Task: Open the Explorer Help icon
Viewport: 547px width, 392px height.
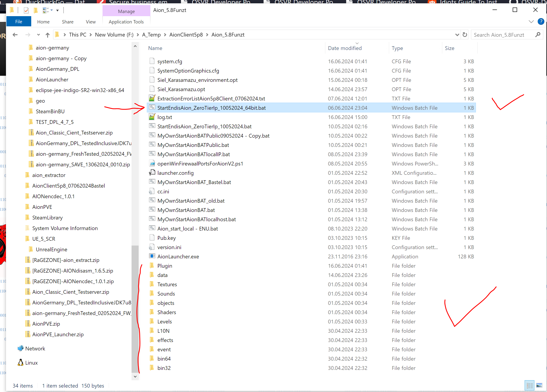Action: (541, 22)
